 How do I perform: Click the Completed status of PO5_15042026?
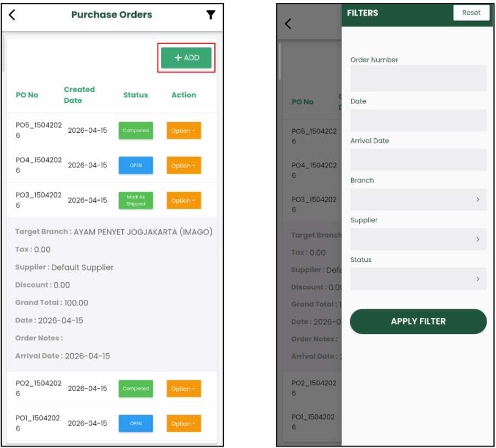(x=136, y=131)
